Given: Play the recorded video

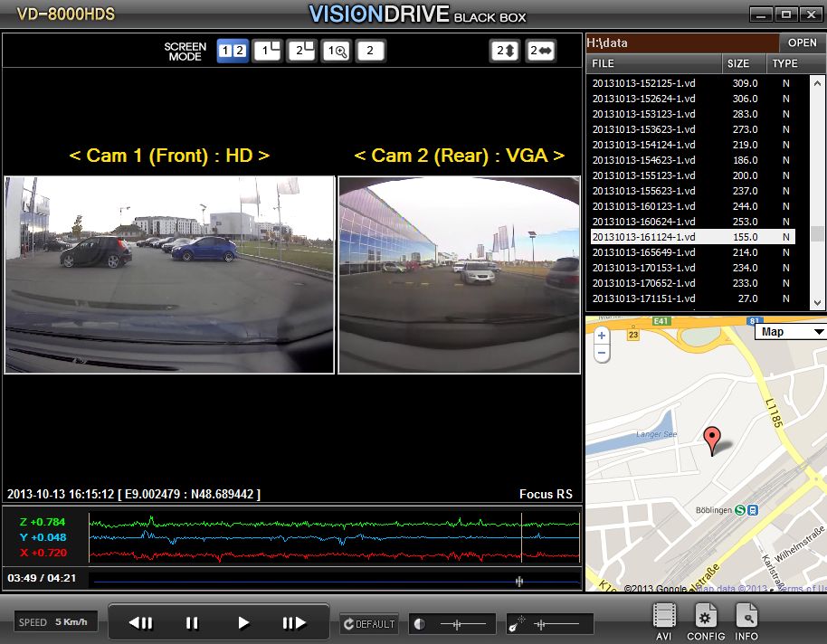Looking at the screenshot, I should click(243, 623).
